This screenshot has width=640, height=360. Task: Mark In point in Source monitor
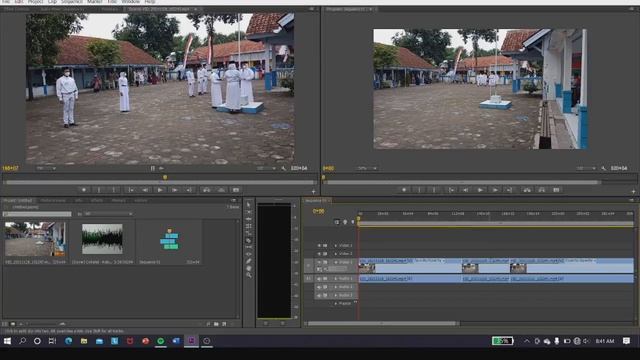(x=99, y=190)
